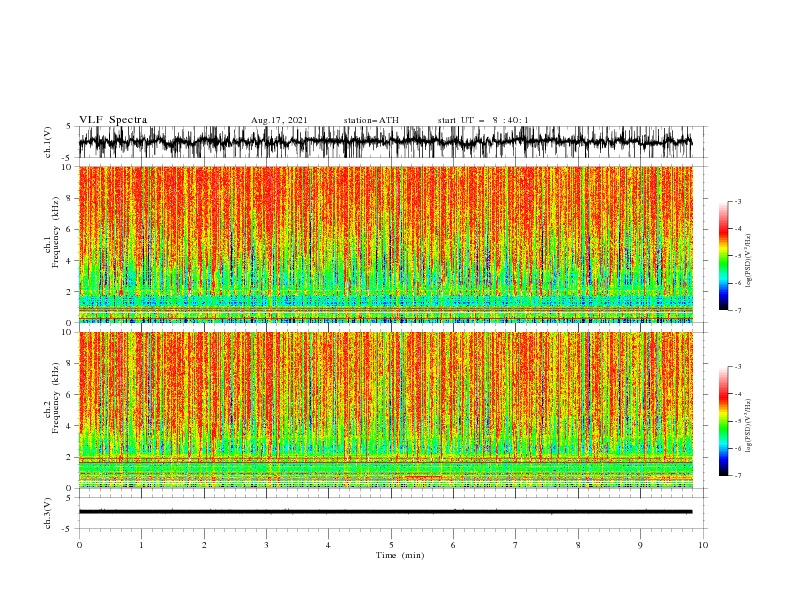
Task: Click the time axis tick label '0'
Action: click(x=79, y=545)
